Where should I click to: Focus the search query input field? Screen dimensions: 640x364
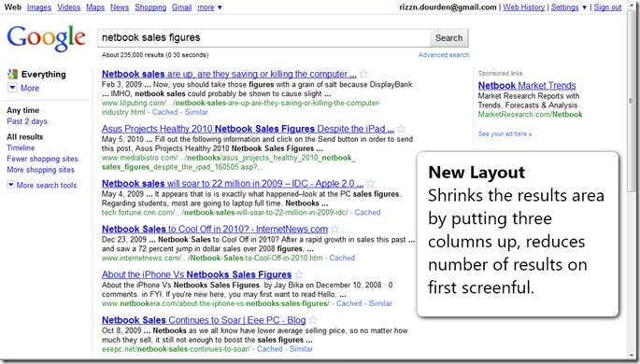(x=263, y=38)
